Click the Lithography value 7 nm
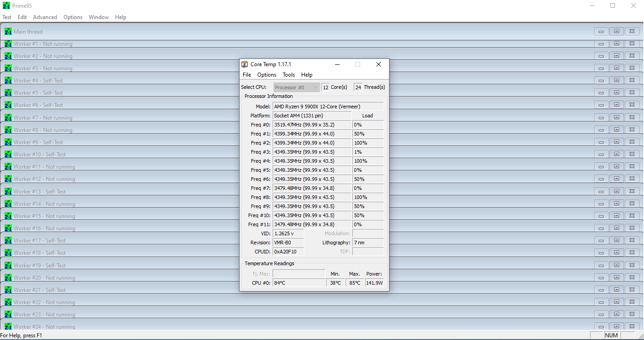Screen dimensions: 644x340 368,243
